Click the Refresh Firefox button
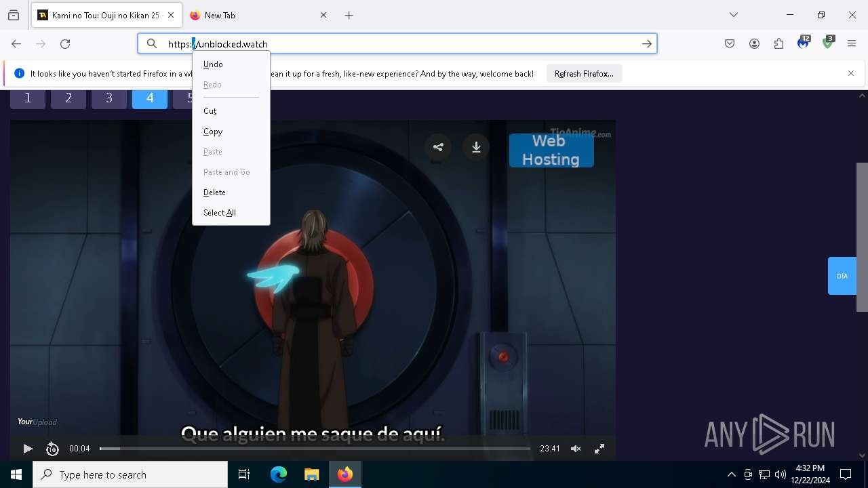The width and height of the screenshot is (868, 488). point(584,73)
